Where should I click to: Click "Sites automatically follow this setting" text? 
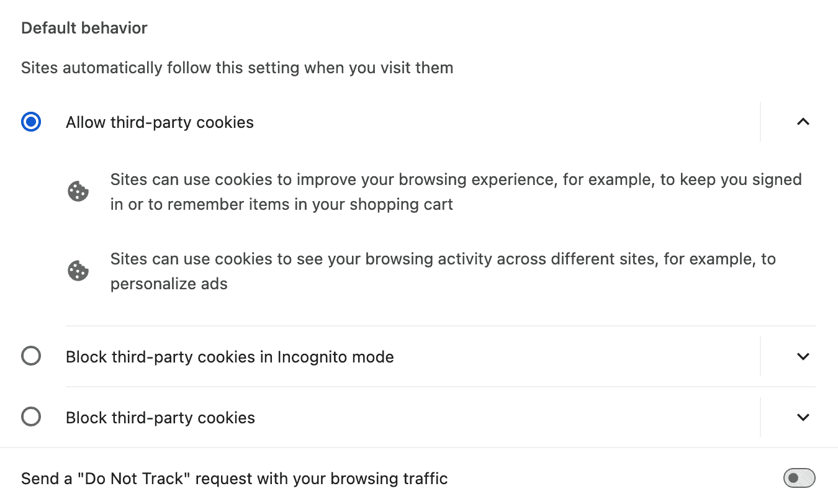click(237, 68)
